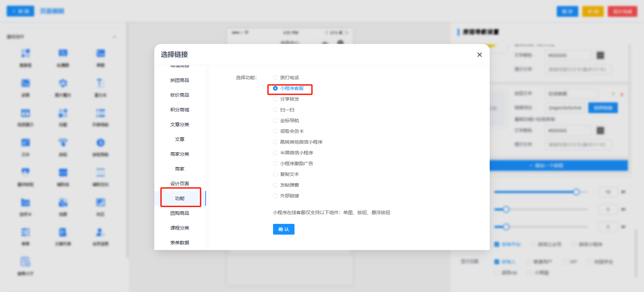
Task: Open the 积分商城 category
Action: click(x=180, y=110)
